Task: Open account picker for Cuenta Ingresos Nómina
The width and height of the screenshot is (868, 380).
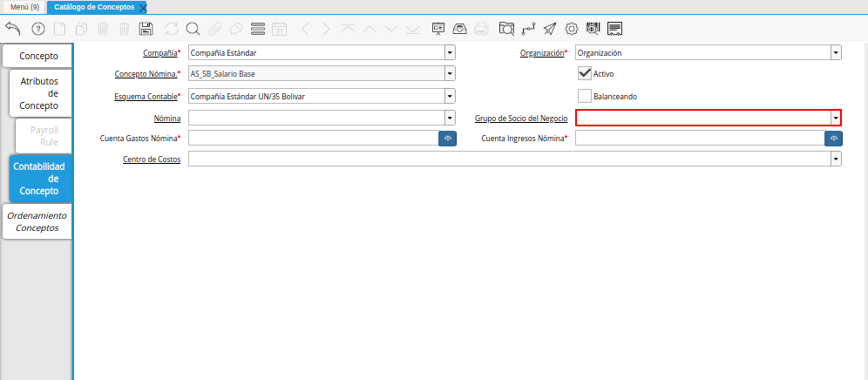Action: point(834,139)
